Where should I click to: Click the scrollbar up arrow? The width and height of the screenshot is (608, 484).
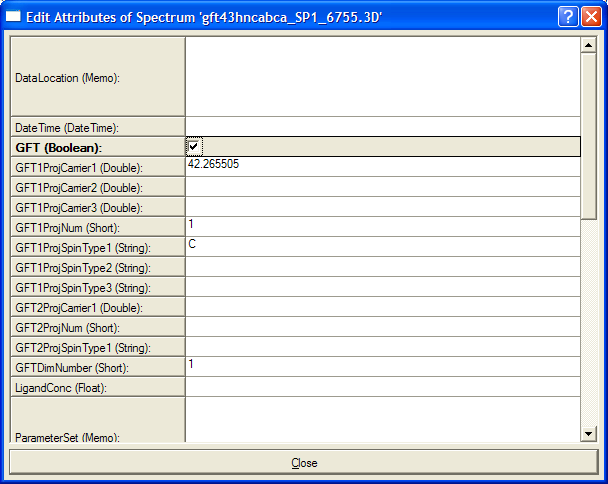(x=589, y=45)
